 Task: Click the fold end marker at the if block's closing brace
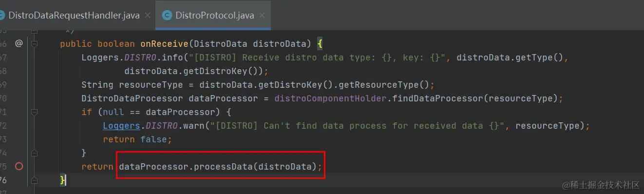(35, 153)
